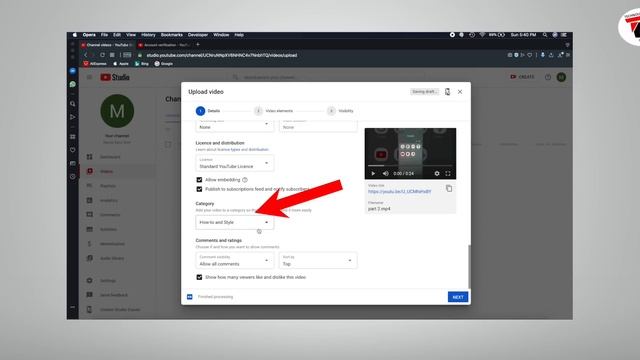Open the Apple menu
This screenshot has width=640, height=360.
pos(75,35)
